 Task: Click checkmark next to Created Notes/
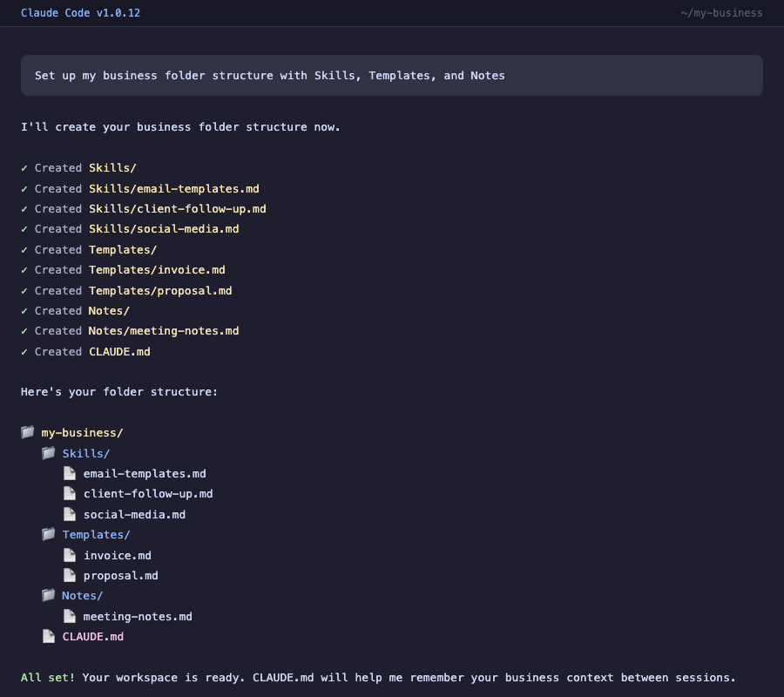(24, 311)
